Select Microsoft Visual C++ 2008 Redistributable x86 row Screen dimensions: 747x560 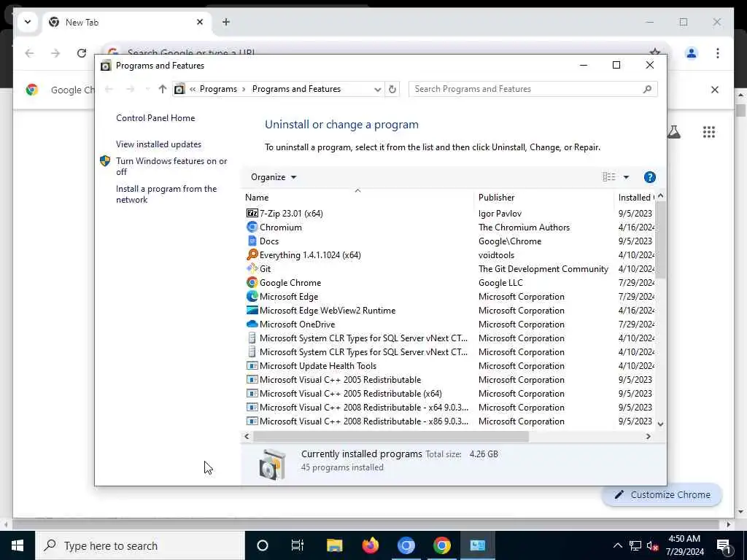[357, 421]
